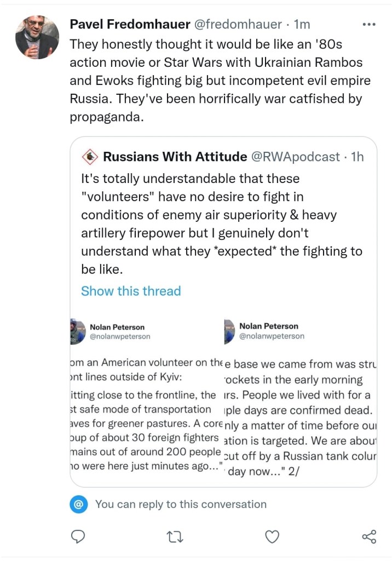Click the Russians With Attitude logo icon
The height and width of the screenshot is (561, 392).
89,157
